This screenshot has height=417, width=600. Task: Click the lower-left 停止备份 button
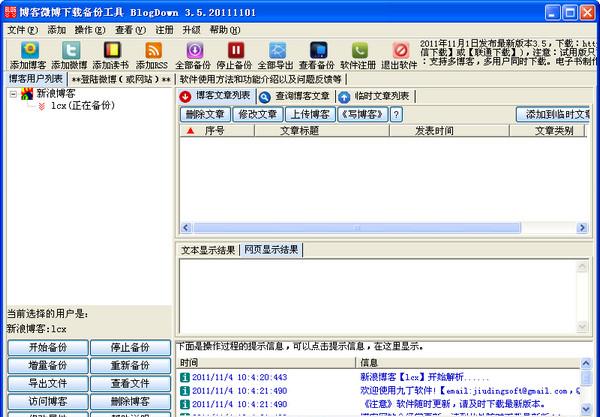click(x=130, y=348)
